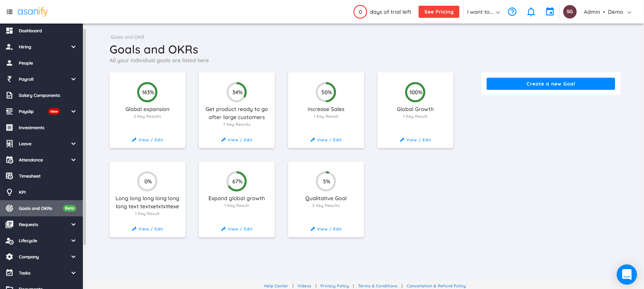The height and width of the screenshot is (289, 644).
Task: Click View / Edit on Increase Sales goal
Action: (326, 140)
